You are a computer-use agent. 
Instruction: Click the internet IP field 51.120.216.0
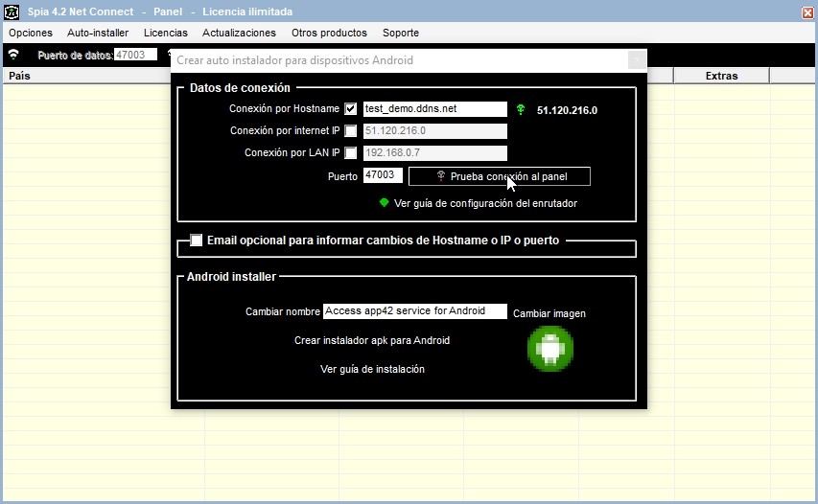click(x=435, y=131)
